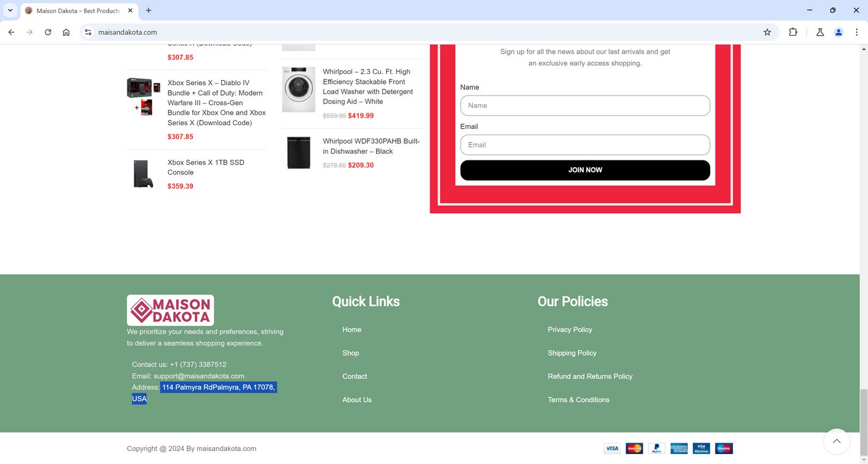Click the support@maisandakota.com email text
Viewport: 868px width, 464px height.
(x=199, y=376)
